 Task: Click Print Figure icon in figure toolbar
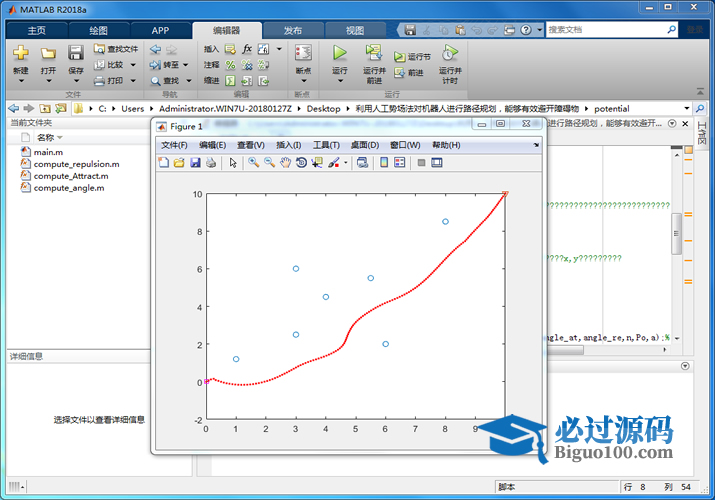tap(211, 162)
